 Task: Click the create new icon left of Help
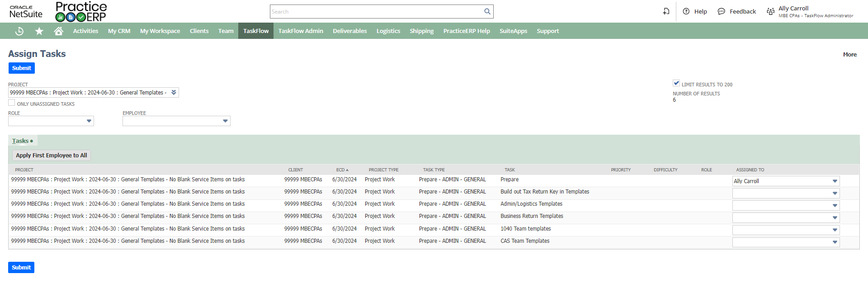pos(666,11)
